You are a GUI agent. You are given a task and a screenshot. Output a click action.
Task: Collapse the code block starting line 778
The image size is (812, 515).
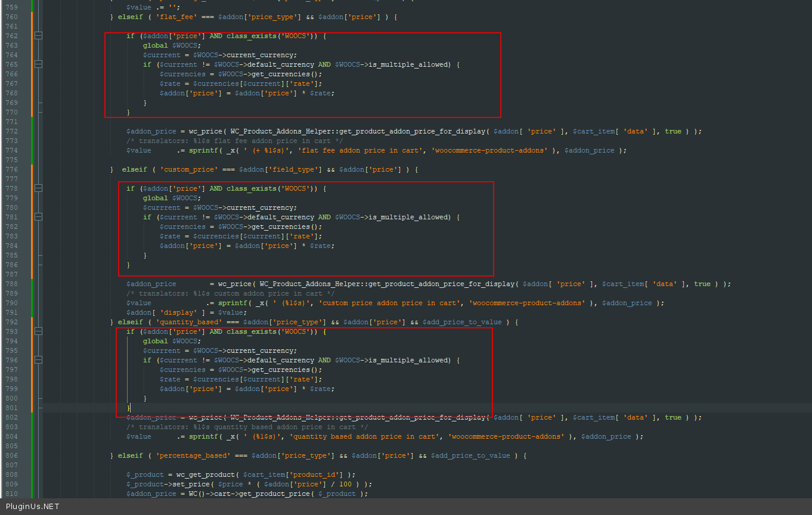pyautogui.click(x=39, y=188)
